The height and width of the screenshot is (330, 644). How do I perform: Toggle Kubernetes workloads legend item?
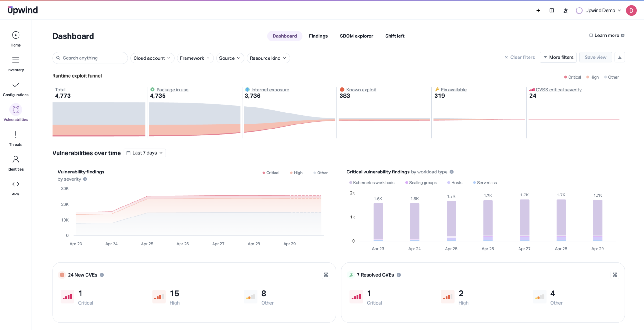coord(372,183)
